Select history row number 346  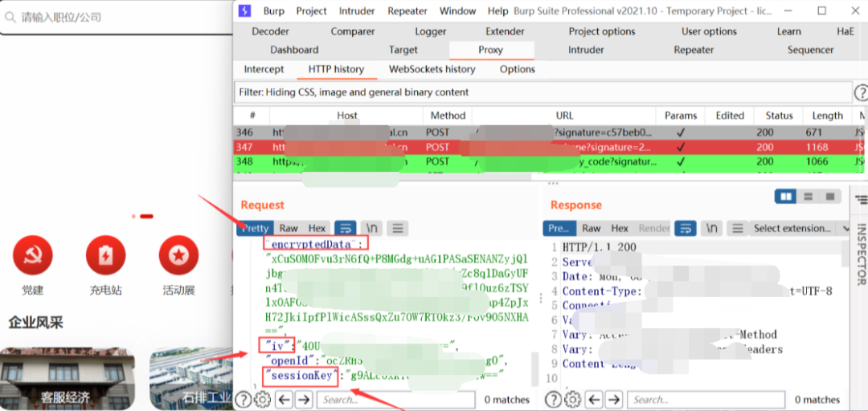(x=551, y=132)
